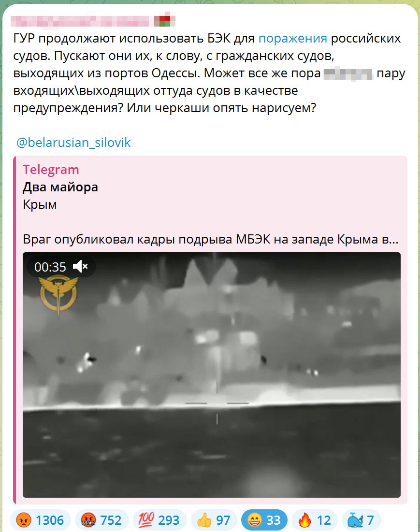Click the 00:35 video duration badge
The width and height of the screenshot is (420, 532).
(x=50, y=267)
